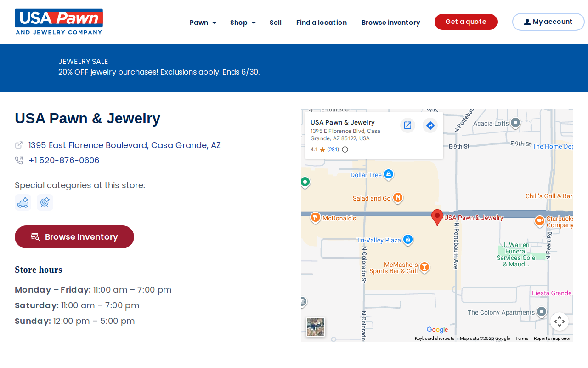Image resolution: width=588 pixels, height=368 pixels.
Task: Click the Saturday store hours line
Action: (77, 305)
